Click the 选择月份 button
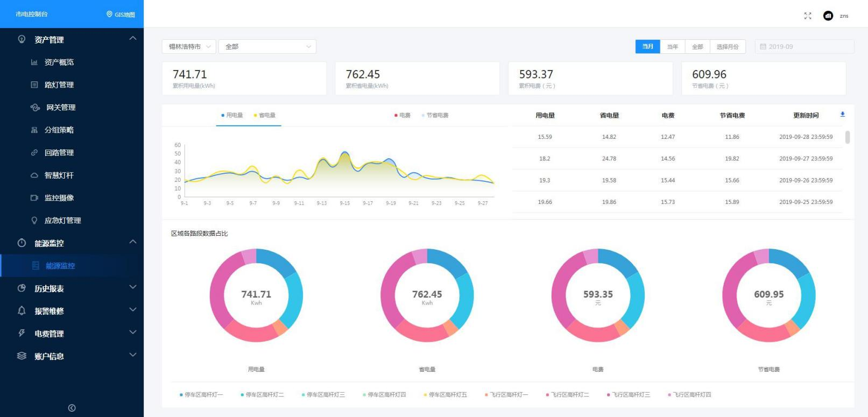The width and height of the screenshot is (868, 417). pyautogui.click(x=727, y=47)
